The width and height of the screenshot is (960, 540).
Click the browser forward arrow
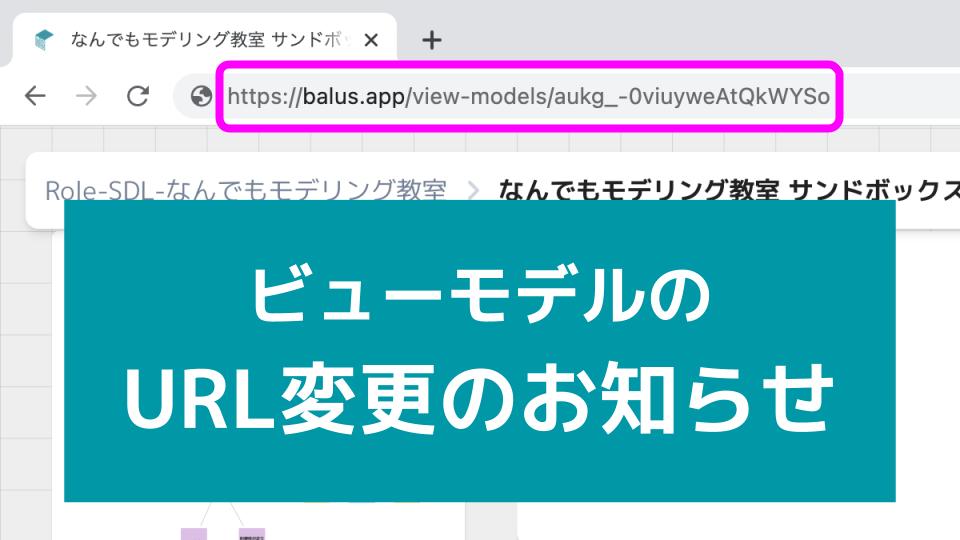(86, 96)
